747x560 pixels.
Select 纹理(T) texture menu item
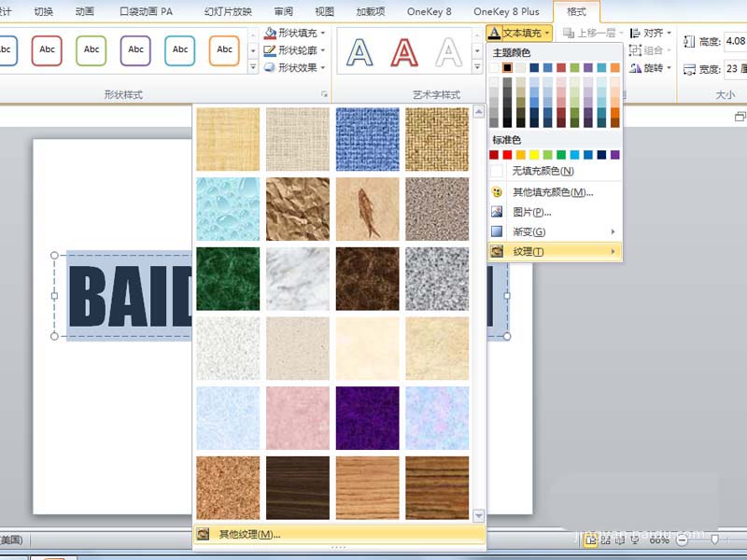(x=555, y=251)
